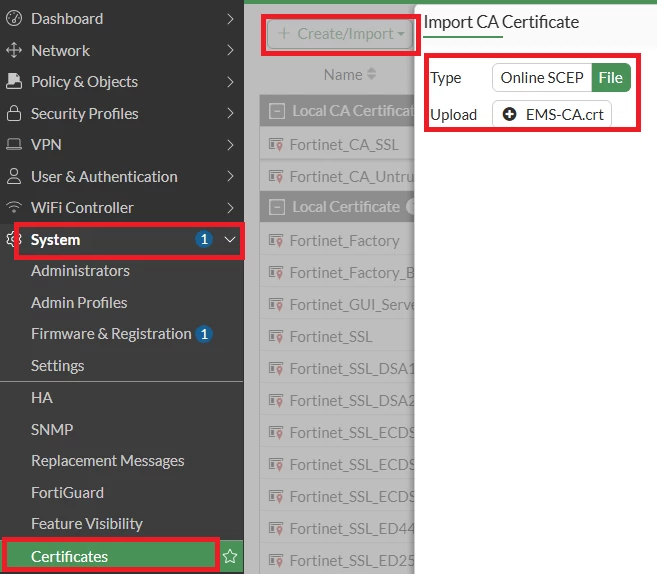This screenshot has height=574, width=657.
Task: Click the Dashboard gauge icon
Action: [x=14, y=18]
